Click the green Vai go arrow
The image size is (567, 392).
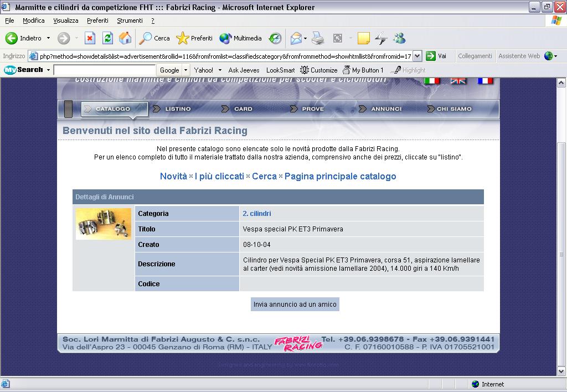tap(430, 56)
